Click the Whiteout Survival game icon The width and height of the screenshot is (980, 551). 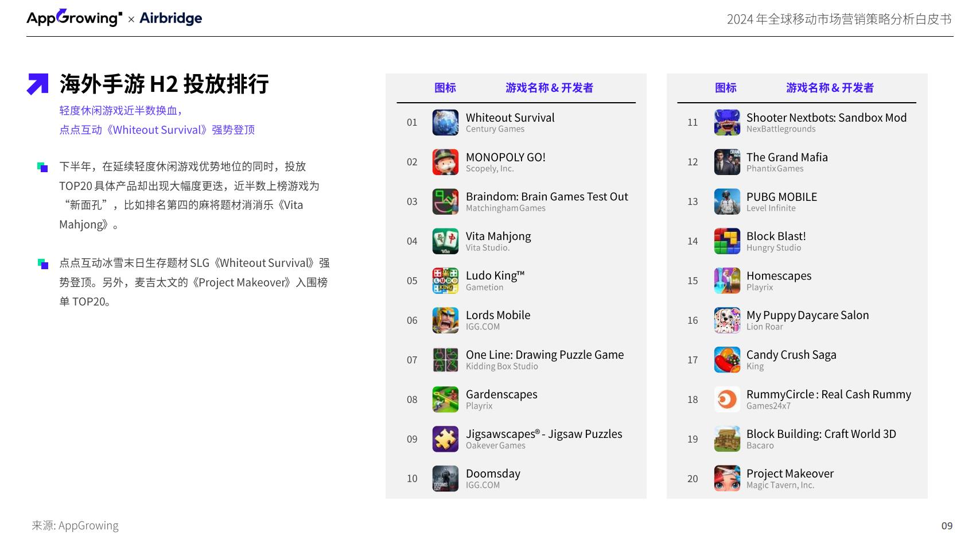(x=445, y=122)
